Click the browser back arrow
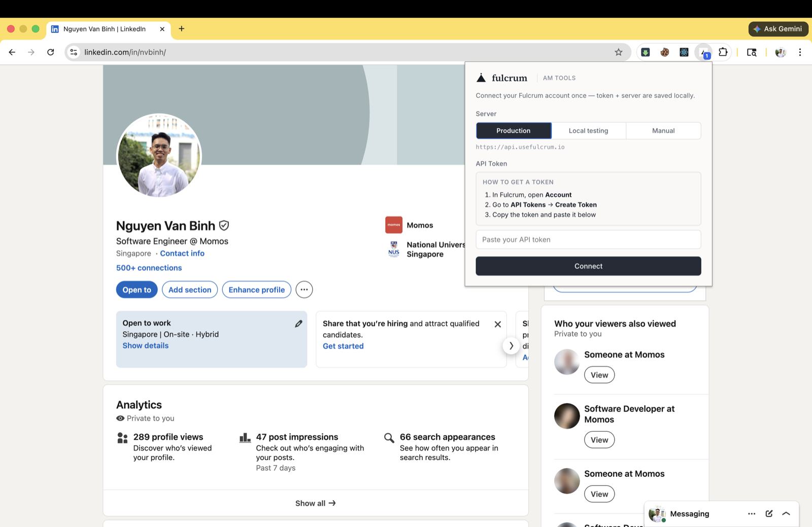Image resolution: width=812 pixels, height=527 pixels. [12, 52]
